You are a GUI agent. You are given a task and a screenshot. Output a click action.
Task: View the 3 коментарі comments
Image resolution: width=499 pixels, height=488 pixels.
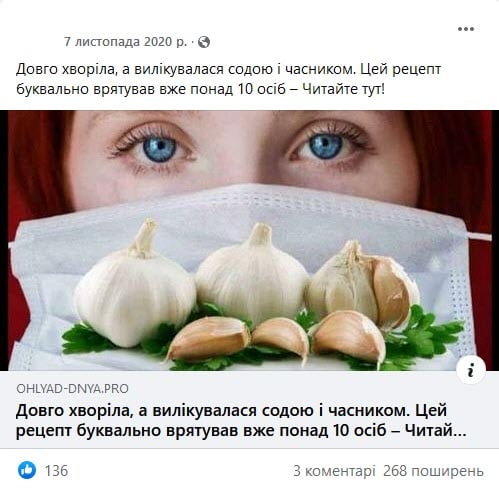(334, 471)
